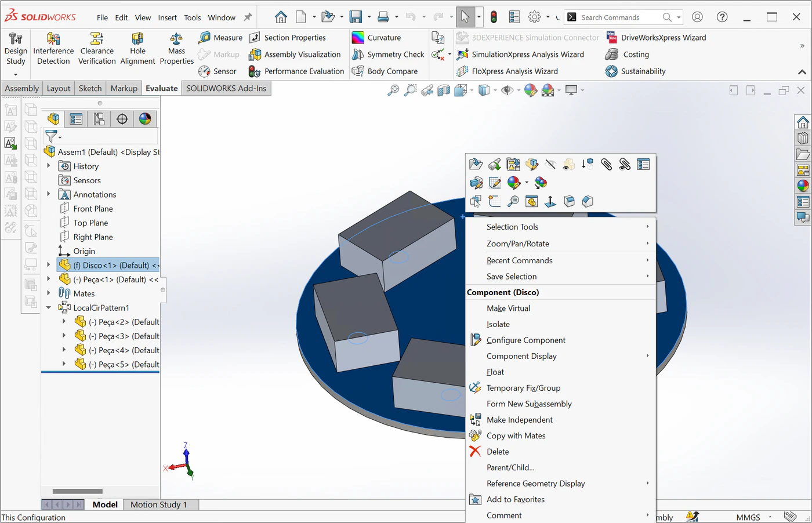812x523 pixels.
Task: Click the Select Other icon
Action: pyautogui.click(x=476, y=202)
